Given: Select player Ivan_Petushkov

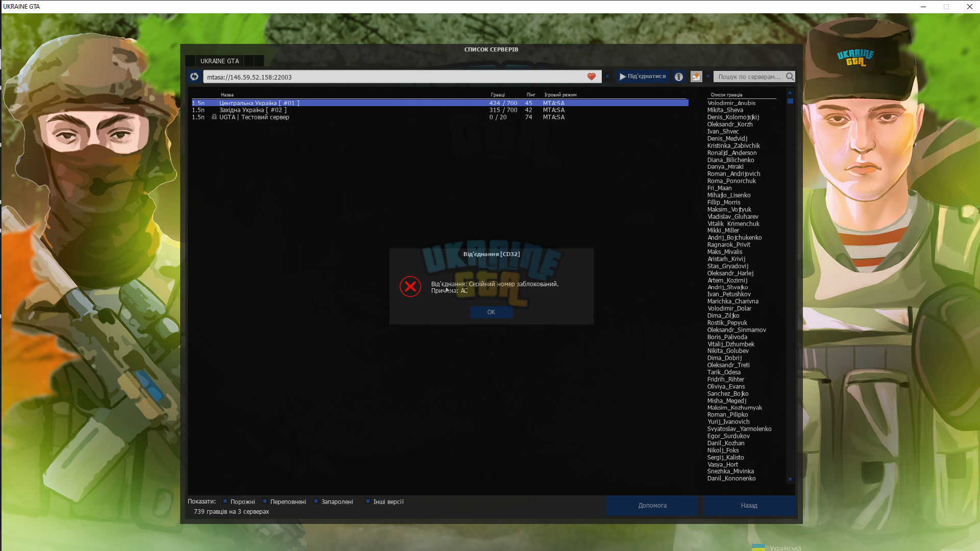Looking at the screenshot, I should 729,294.
